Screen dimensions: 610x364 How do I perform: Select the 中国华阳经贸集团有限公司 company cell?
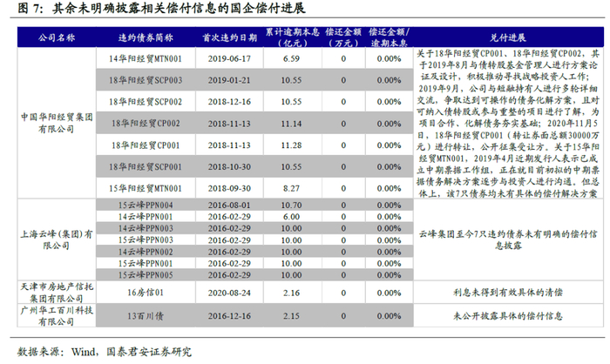tap(57, 123)
